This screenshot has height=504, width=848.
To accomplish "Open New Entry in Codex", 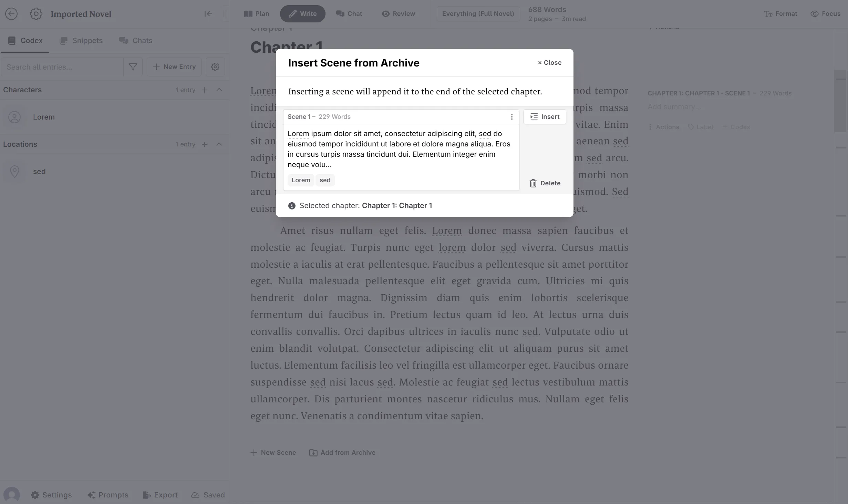I will pyautogui.click(x=175, y=66).
